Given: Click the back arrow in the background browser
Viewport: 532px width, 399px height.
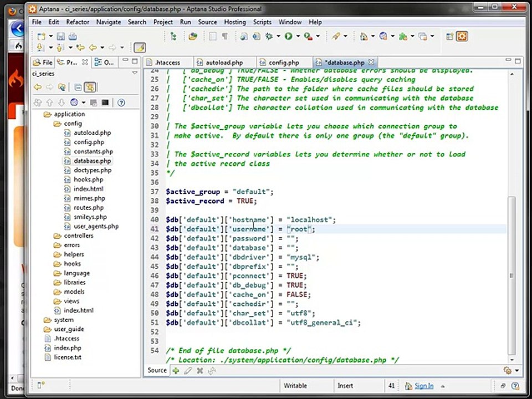Looking at the screenshot, I should pos(18,28).
